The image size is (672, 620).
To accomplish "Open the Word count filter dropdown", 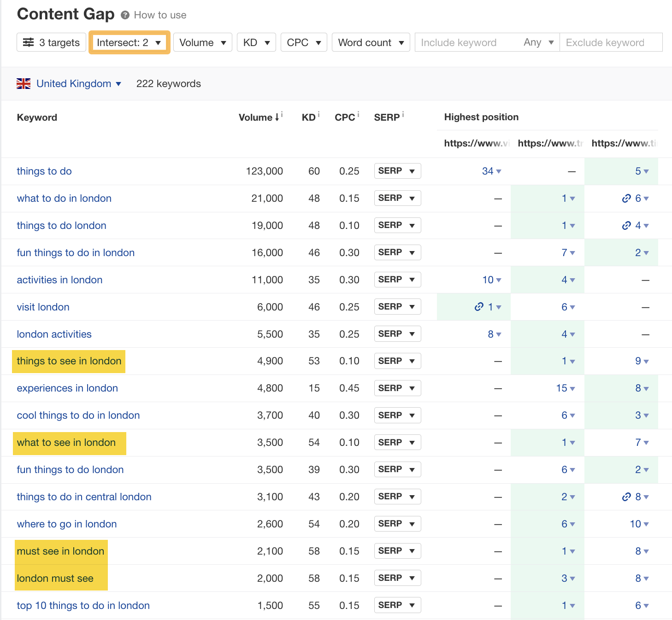I will point(371,42).
